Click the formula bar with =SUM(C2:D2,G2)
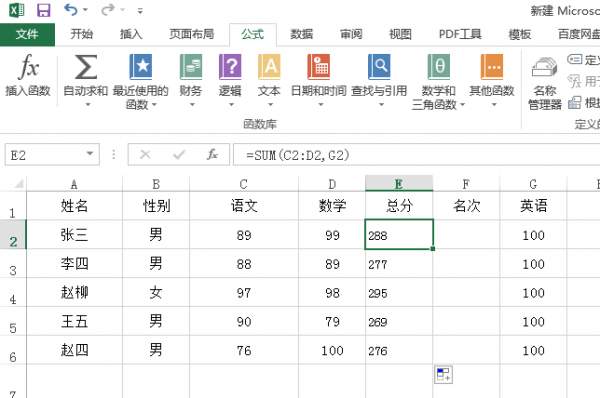Screen dimensions: 600x398 [x=416, y=155]
